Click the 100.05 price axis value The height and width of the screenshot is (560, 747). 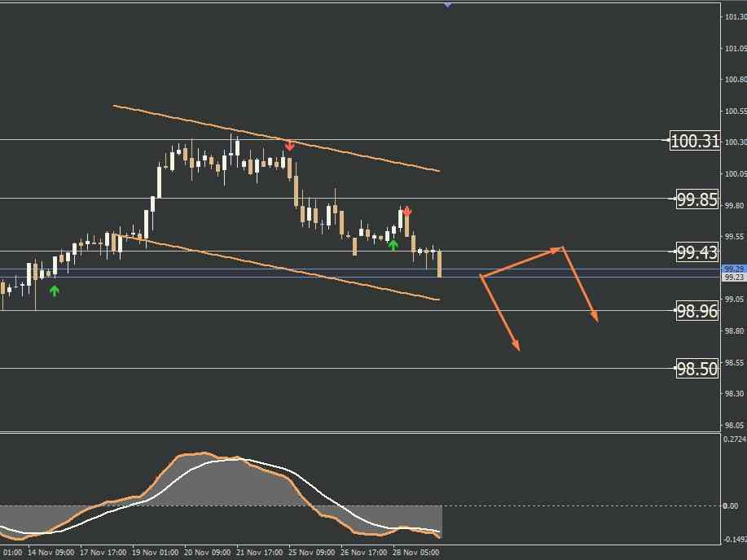pyautogui.click(x=736, y=174)
